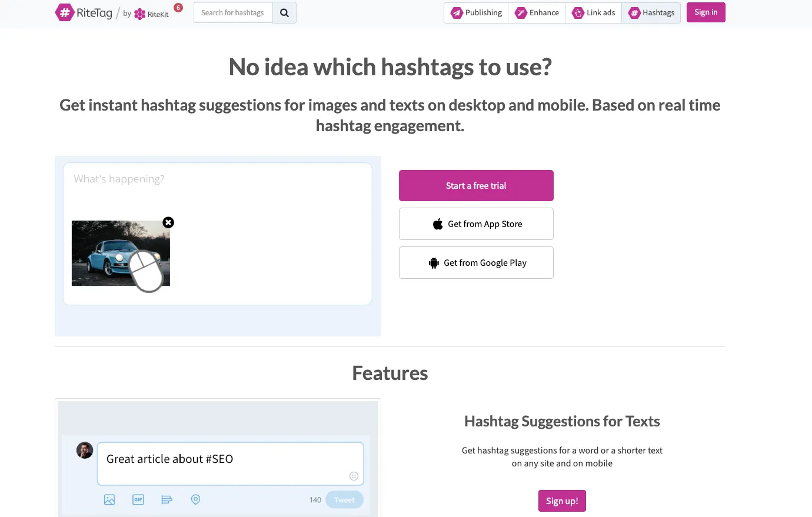Click the poll icon in tweet box
The image size is (812, 517).
pyautogui.click(x=167, y=499)
